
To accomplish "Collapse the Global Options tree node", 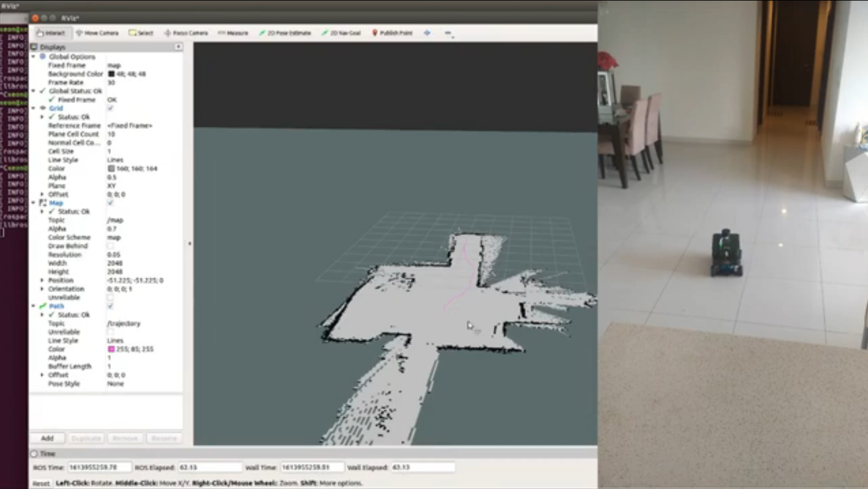I will tap(33, 56).
